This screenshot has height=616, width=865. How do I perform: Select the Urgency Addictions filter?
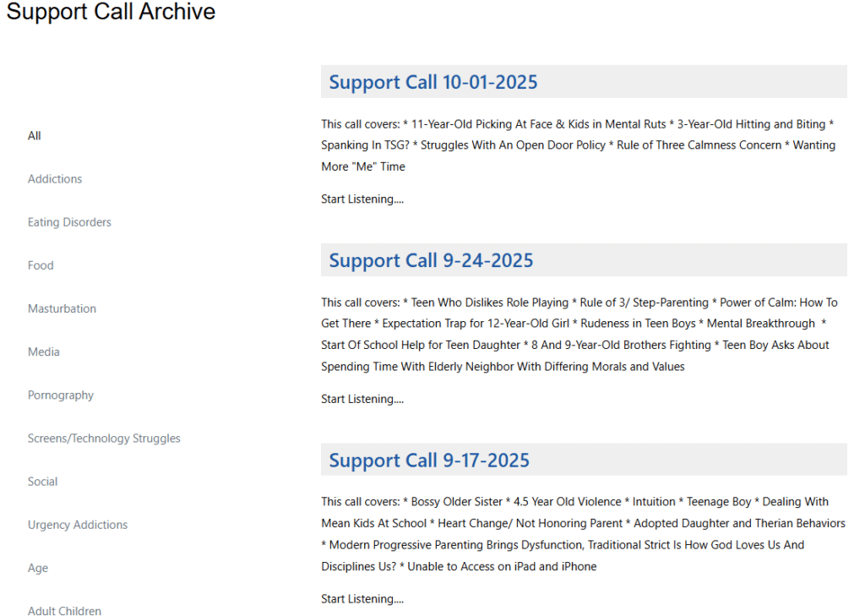[77, 524]
